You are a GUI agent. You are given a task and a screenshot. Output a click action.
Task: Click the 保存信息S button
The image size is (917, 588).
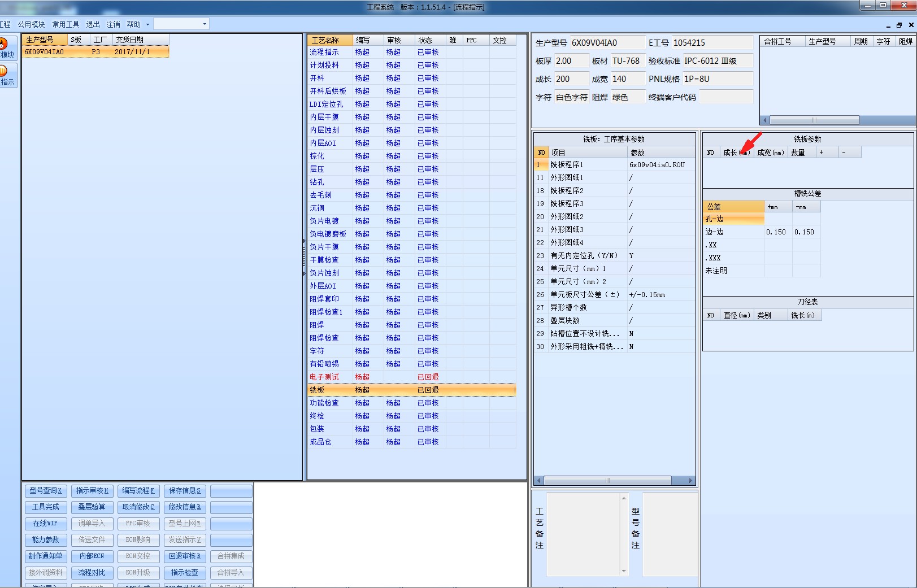185,491
